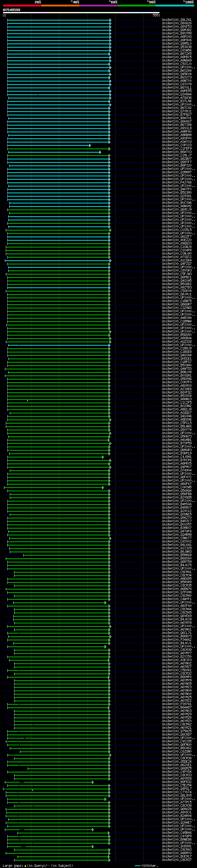Pick the UniRef100_Q98TF7 label
Viewport: 197px width, 868px height.
pyautogui.click(x=177, y=162)
